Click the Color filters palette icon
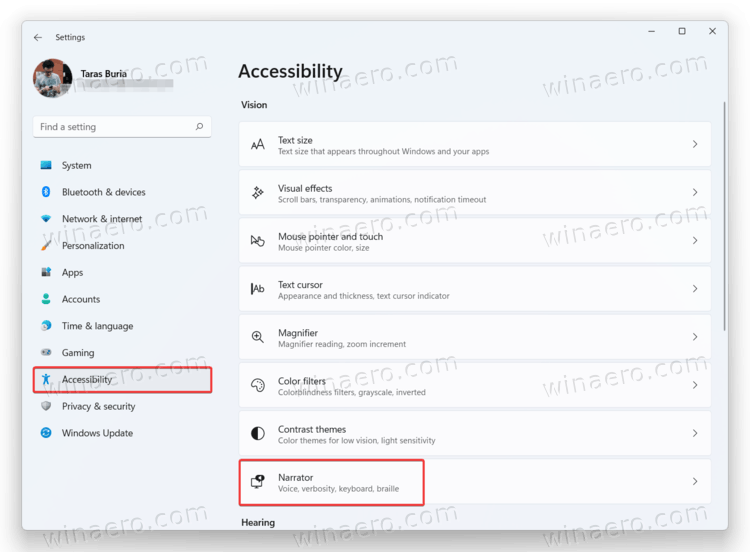 pyautogui.click(x=258, y=385)
